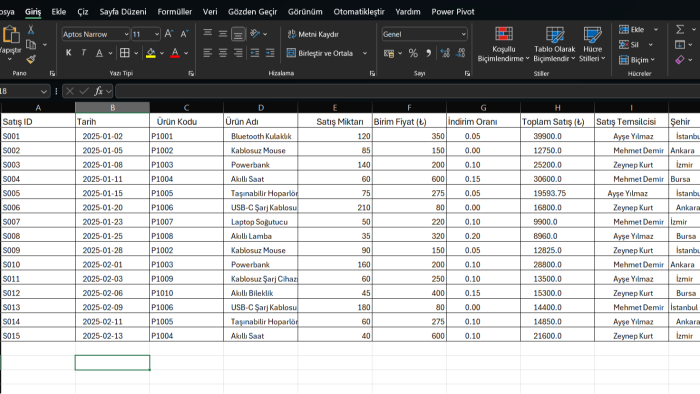Align text right icon
The image size is (700, 394).
[x=238, y=53]
